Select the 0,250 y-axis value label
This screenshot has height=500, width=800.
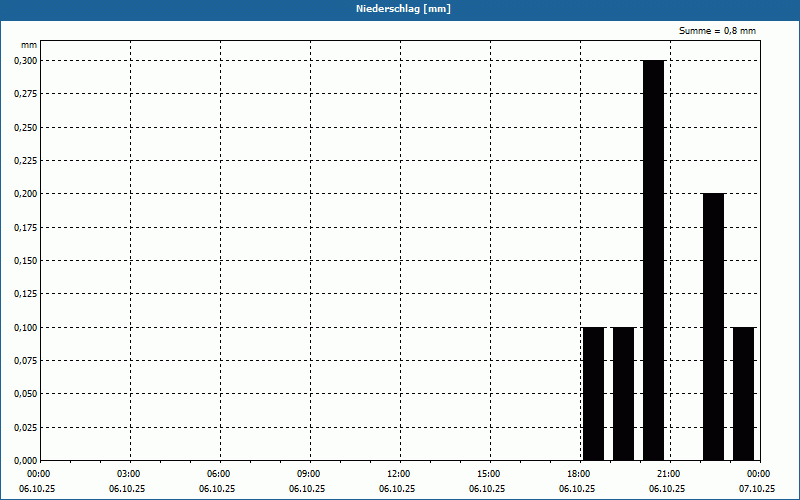[x=25, y=128]
